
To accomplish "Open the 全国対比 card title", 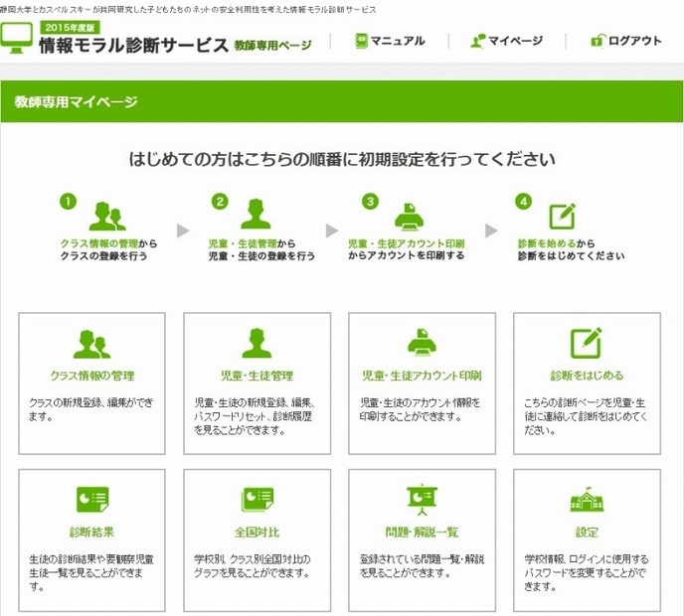I will pos(256,532).
